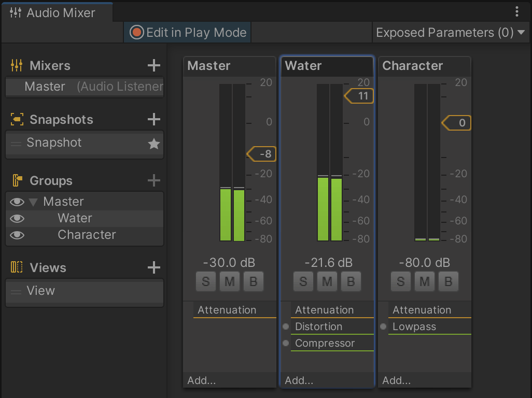This screenshot has height=398, width=532.
Task: Select the Lowpass effect on Character
Action: (x=414, y=326)
